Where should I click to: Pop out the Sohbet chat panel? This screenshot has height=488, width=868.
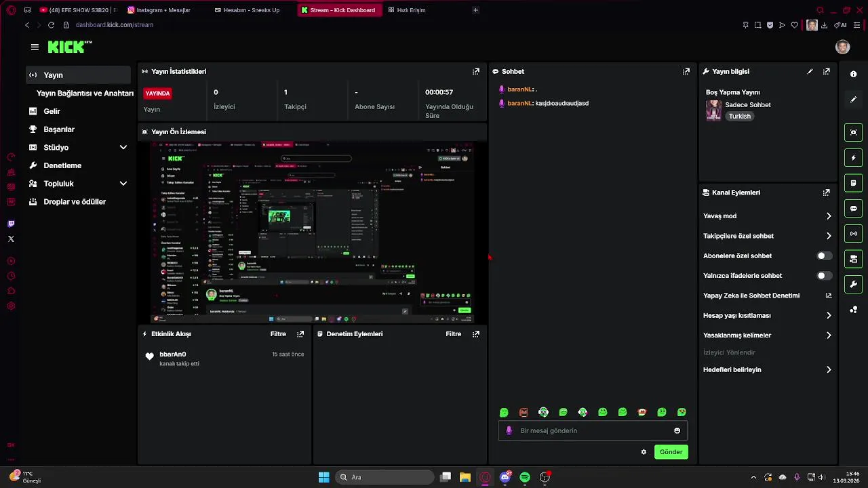pyautogui.click(x=686, y=71)
